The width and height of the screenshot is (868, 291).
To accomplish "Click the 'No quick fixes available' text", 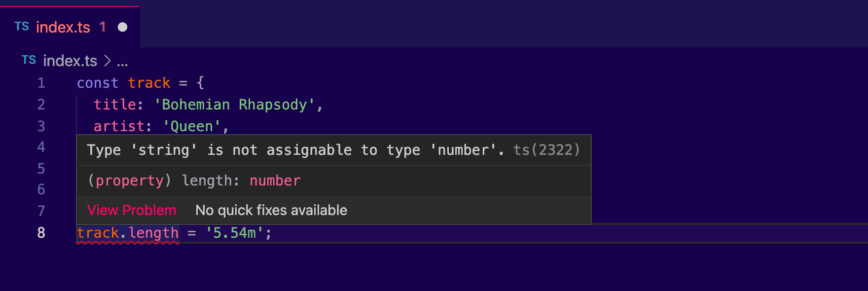I will pyautogui.click(x=271, y=210).
